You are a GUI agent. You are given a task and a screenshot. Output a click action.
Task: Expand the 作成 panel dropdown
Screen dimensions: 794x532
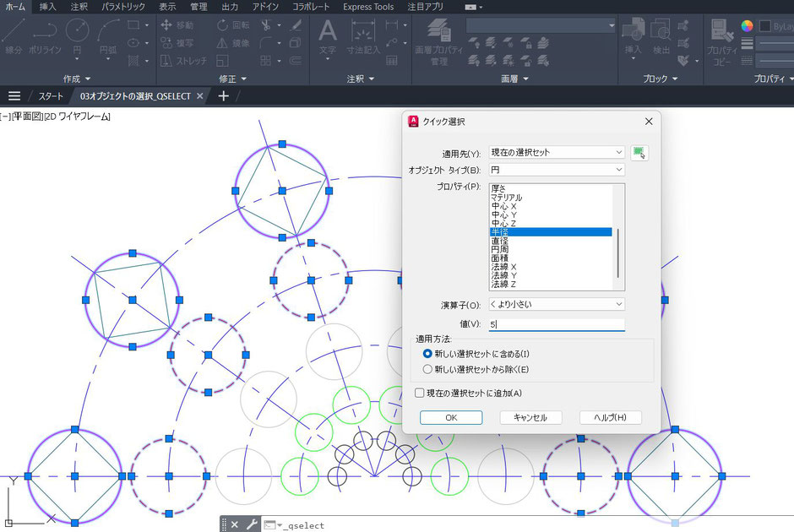[77, 79]
